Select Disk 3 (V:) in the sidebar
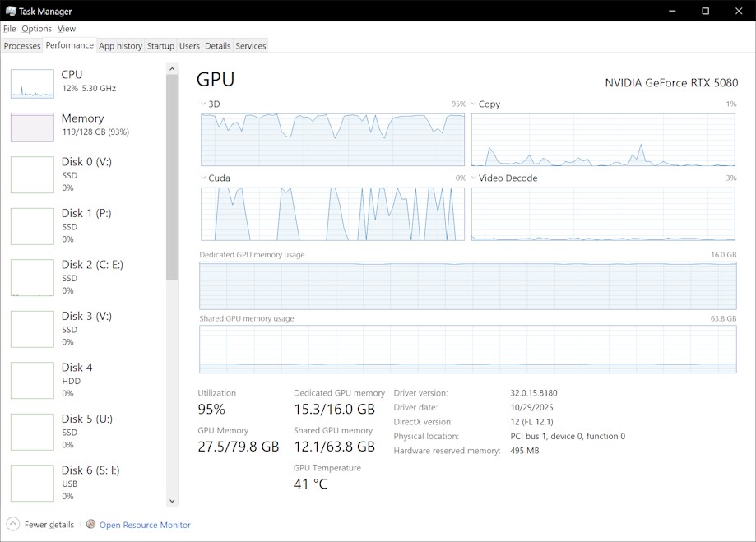 pos(85,329)
